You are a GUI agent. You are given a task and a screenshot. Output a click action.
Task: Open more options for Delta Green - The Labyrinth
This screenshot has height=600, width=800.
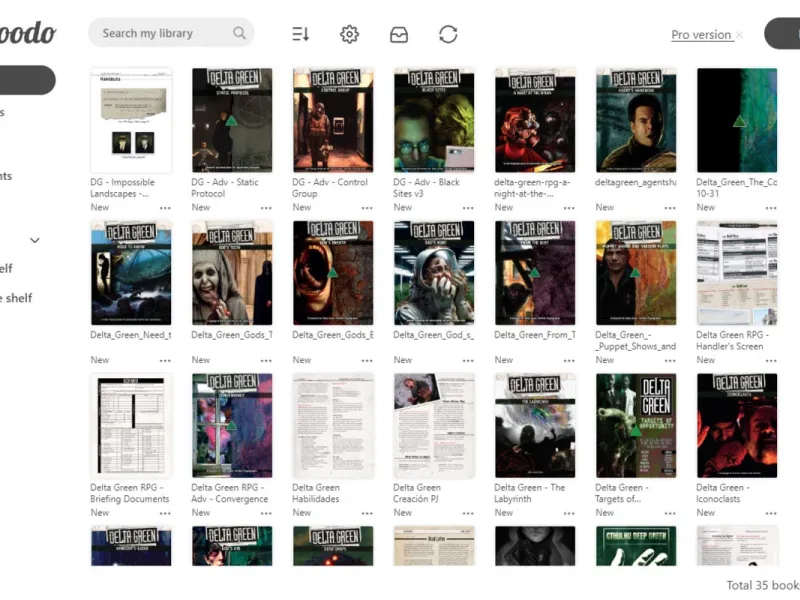(569, 513)
